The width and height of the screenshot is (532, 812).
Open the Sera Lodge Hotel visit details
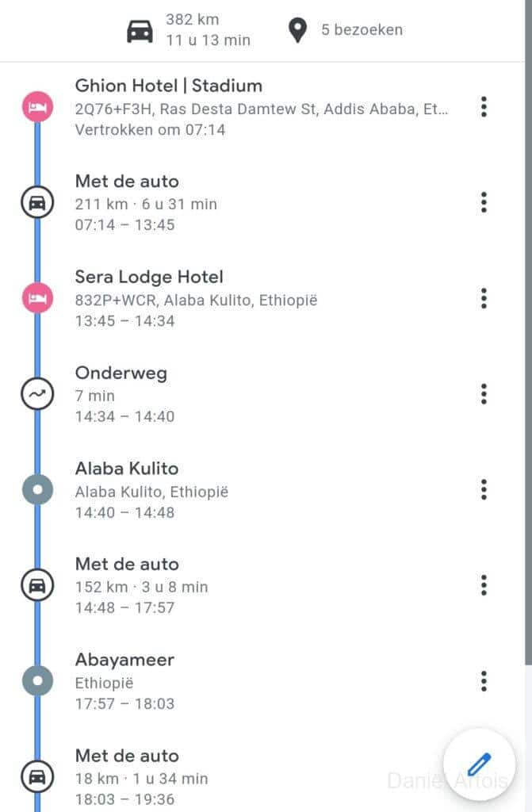pyautogui.click(x=149, y=277)
